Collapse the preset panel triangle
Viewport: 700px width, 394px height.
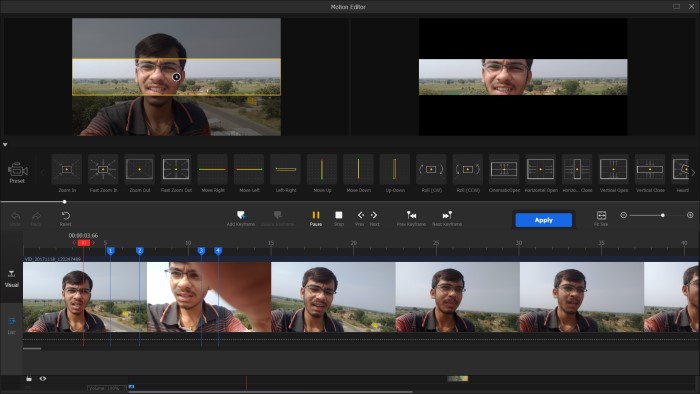5,145
